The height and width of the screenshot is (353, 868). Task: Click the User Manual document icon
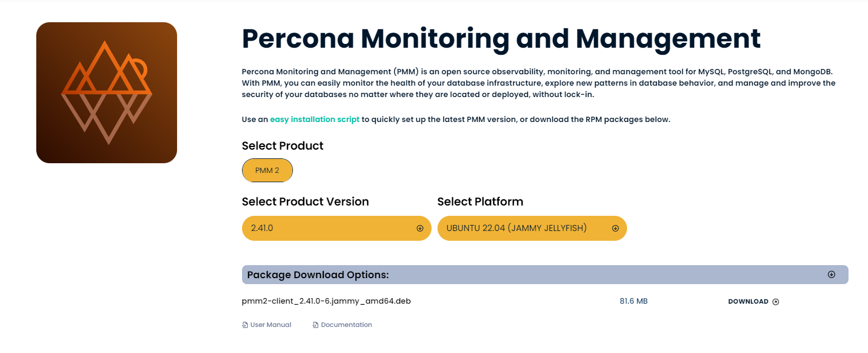[x=245, y=325]
